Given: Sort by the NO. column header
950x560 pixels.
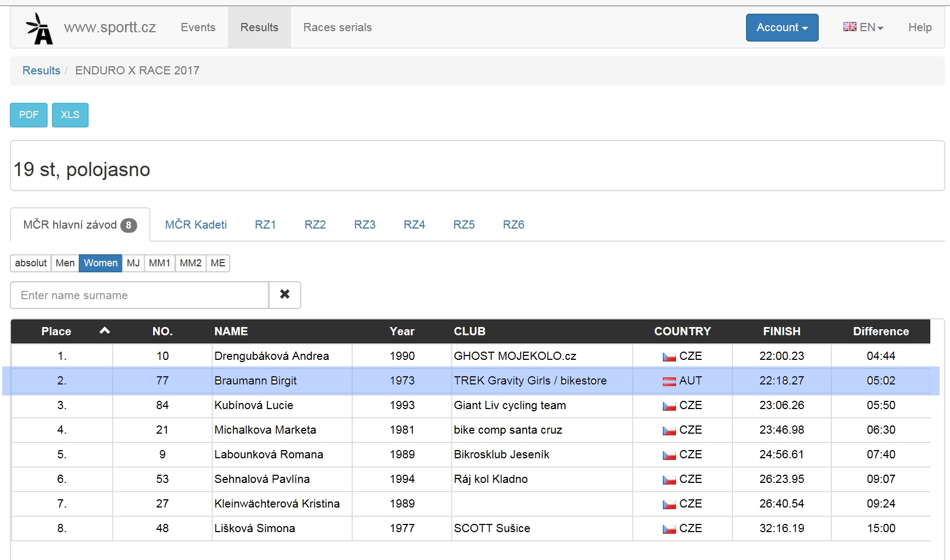Looking at the screenshot, I should [x=162, y=331].
